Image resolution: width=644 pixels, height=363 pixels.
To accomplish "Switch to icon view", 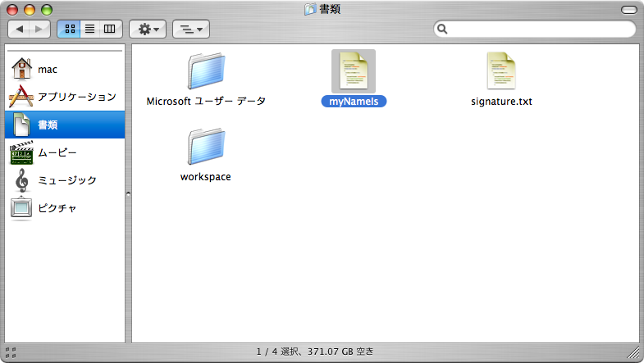I will (69, 29).
